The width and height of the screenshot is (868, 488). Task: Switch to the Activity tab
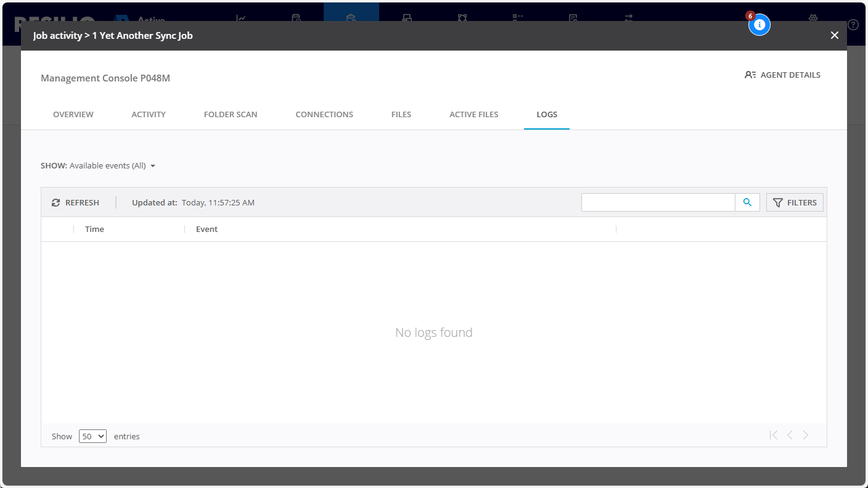(149, 114)
